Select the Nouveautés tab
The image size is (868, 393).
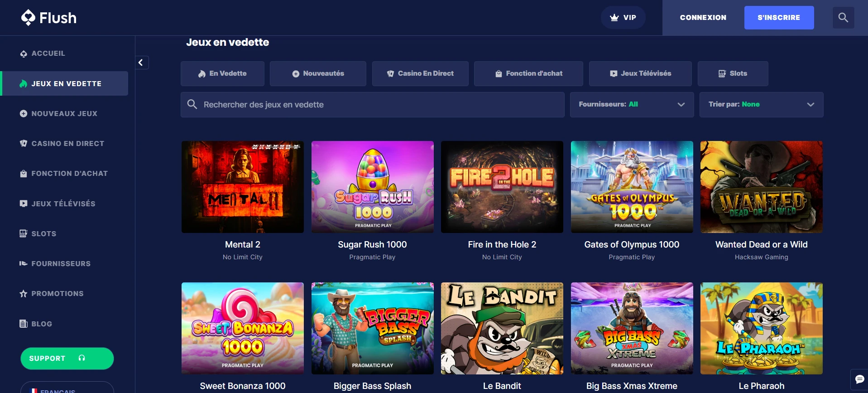click(318, 73)
